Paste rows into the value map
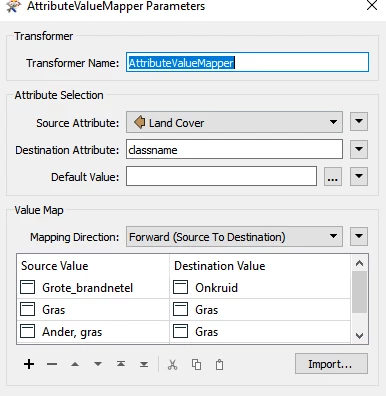The image size is (386, 396). pyautogui.click(x=219, y=365)
